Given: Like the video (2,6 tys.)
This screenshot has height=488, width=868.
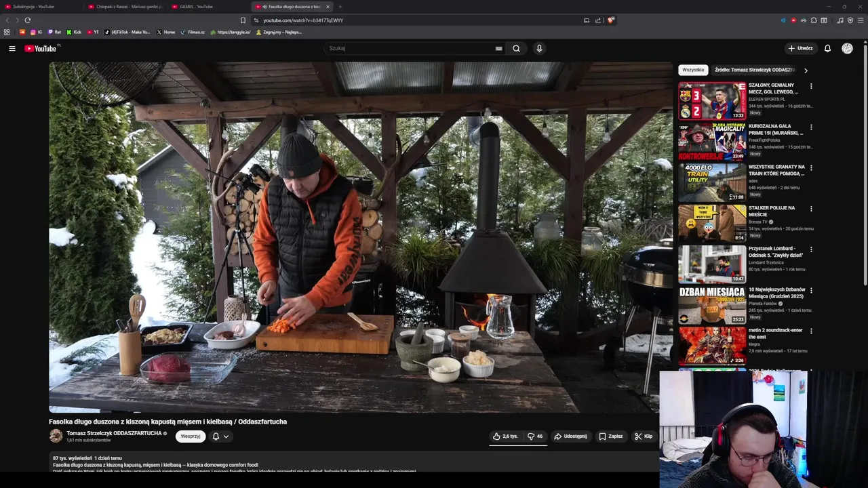Looking at the screenshot, I should [505, 436].
